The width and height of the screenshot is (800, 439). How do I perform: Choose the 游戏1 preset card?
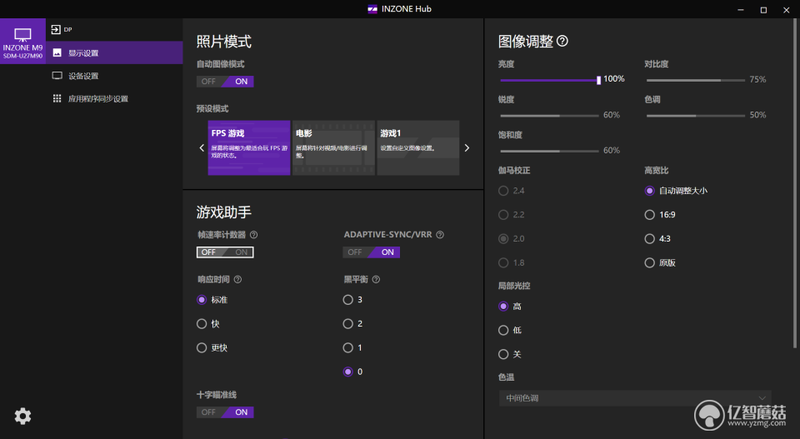[418, 148]
